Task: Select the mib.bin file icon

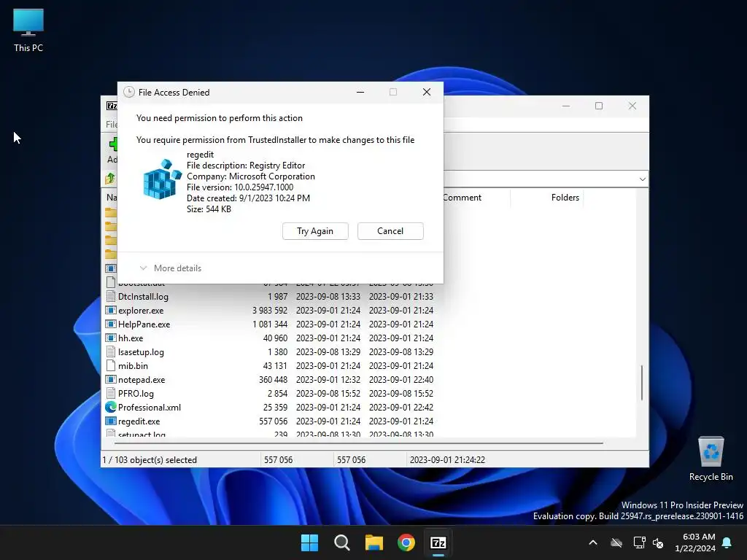Action: point(111,366)
